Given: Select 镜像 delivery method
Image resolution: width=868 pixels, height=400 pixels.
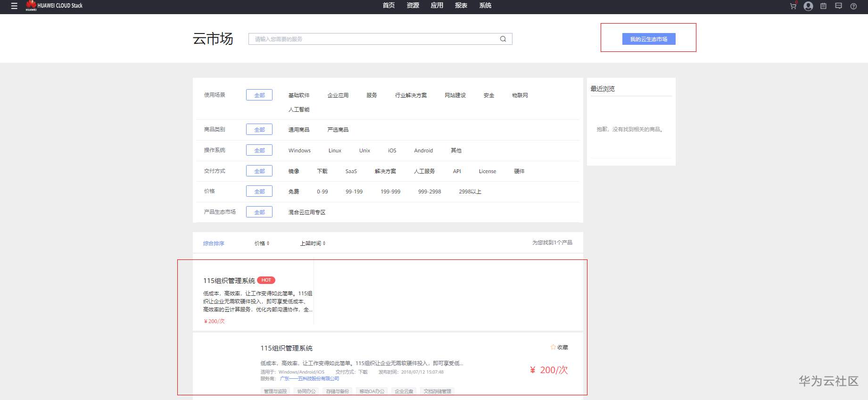Looking at the screenshot, I should (x=294, y=171).
